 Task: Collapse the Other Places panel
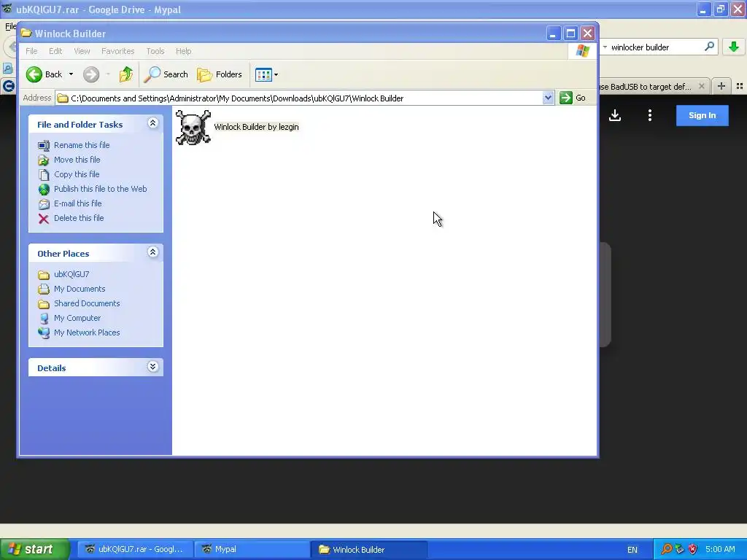point(152,252)
